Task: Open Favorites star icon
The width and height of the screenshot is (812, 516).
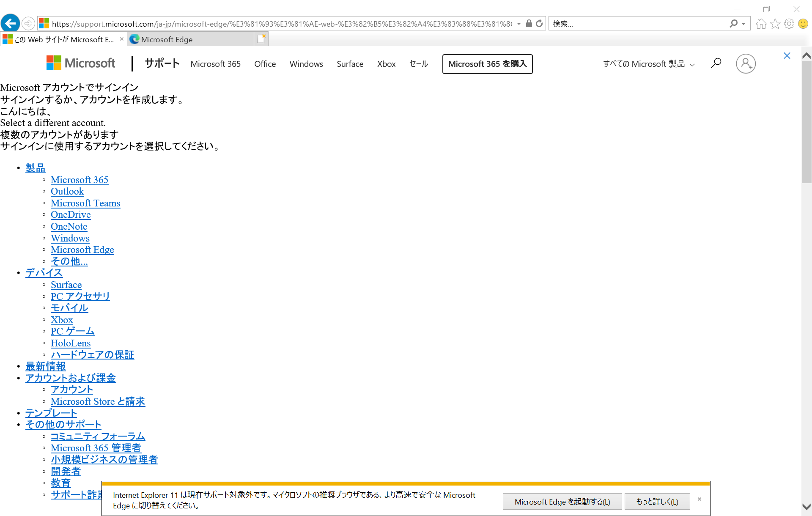Action: [775, 24]
